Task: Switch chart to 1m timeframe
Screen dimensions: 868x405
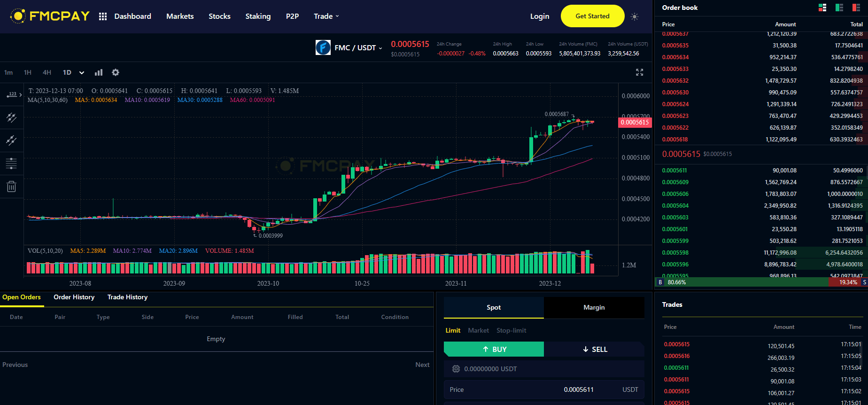Action: [8, 72]
